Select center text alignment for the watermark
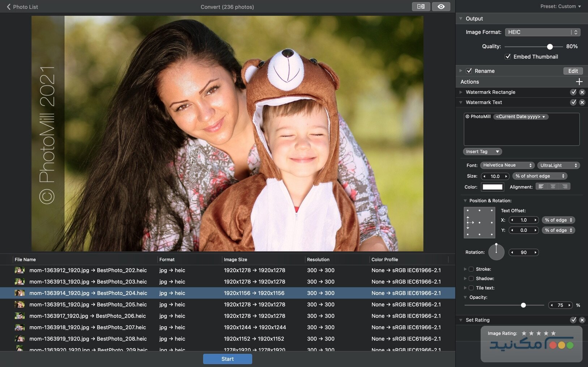Viewport: 588px width, 367px height. coord(553,186)
